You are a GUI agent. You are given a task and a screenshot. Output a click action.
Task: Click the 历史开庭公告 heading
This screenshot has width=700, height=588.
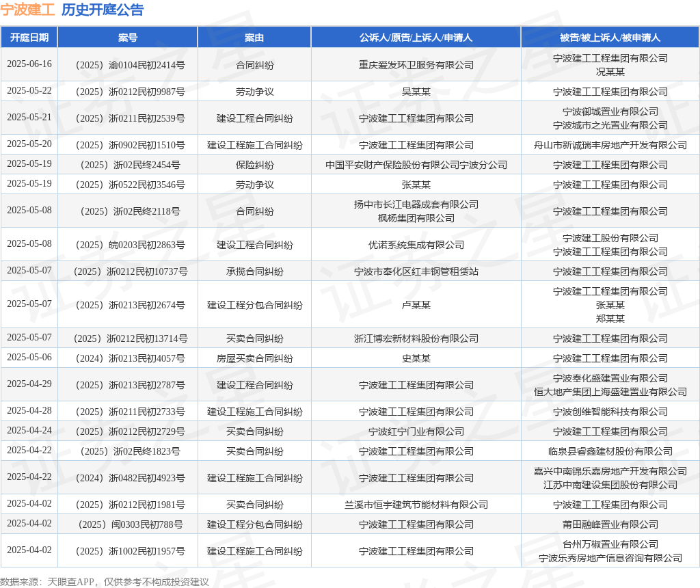tap(103, 10)
